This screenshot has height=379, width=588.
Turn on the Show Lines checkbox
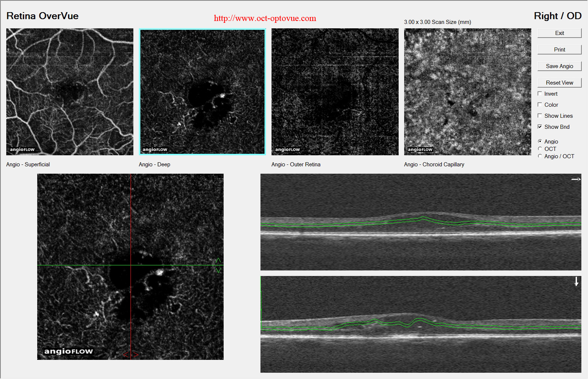(x=540, y=116)
